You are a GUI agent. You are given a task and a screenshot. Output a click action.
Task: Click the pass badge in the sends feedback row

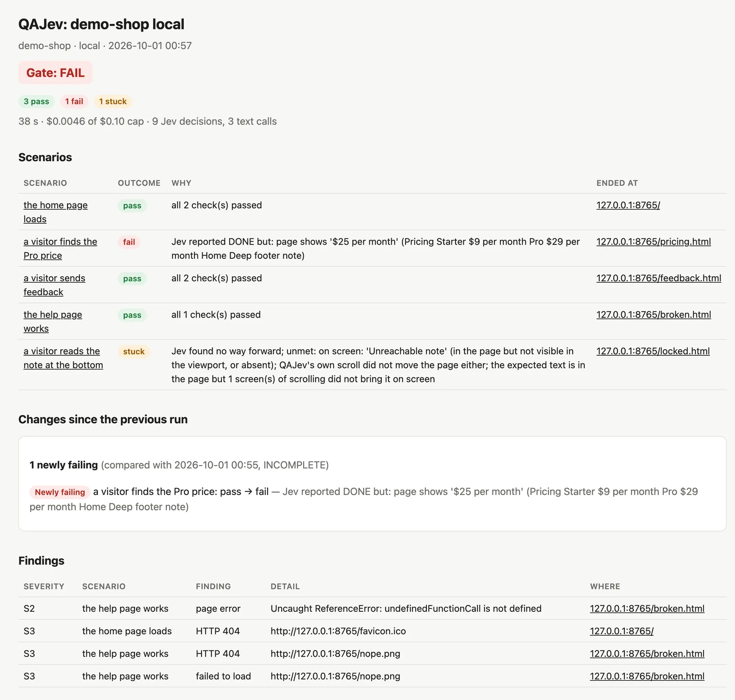click(x=132, y=279)
